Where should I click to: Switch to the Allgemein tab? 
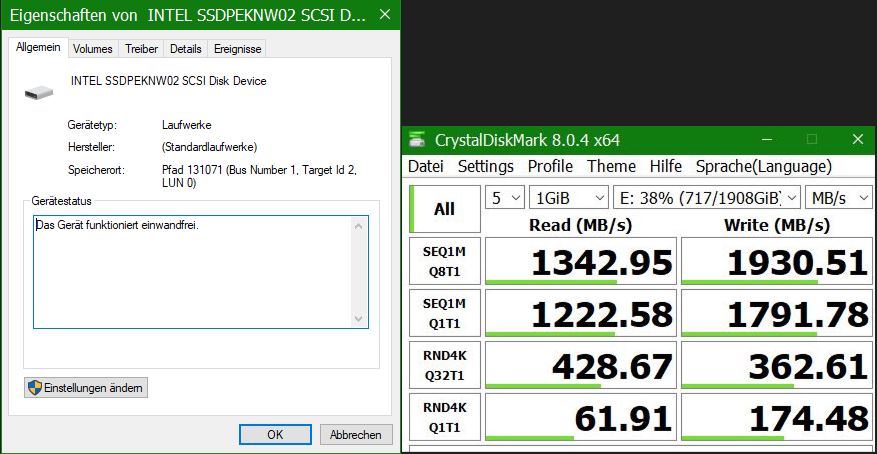click(x=39, y=48)
